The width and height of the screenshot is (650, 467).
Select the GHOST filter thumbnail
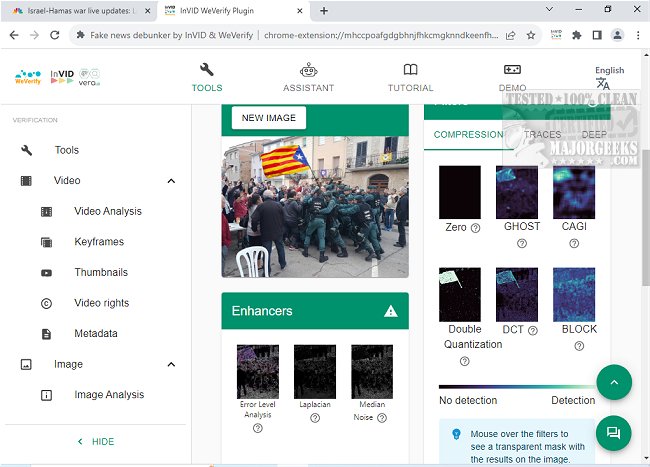517,192
